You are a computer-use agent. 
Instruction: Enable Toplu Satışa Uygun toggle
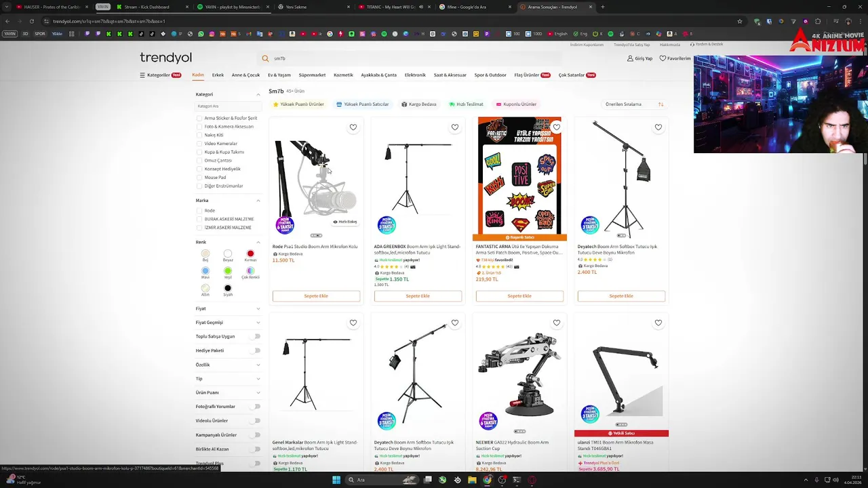click(x=256, y=336)
